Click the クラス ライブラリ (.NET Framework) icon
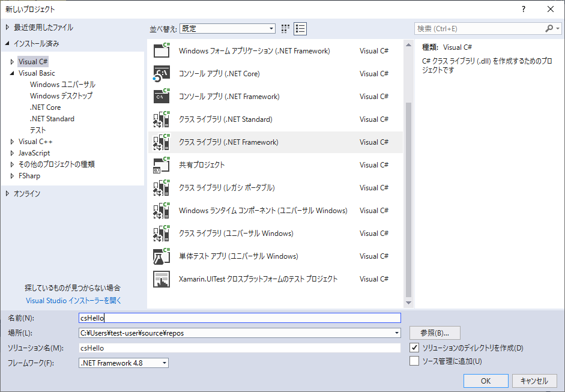This screenshot has width=565, height=392. (x=162, y=142)
